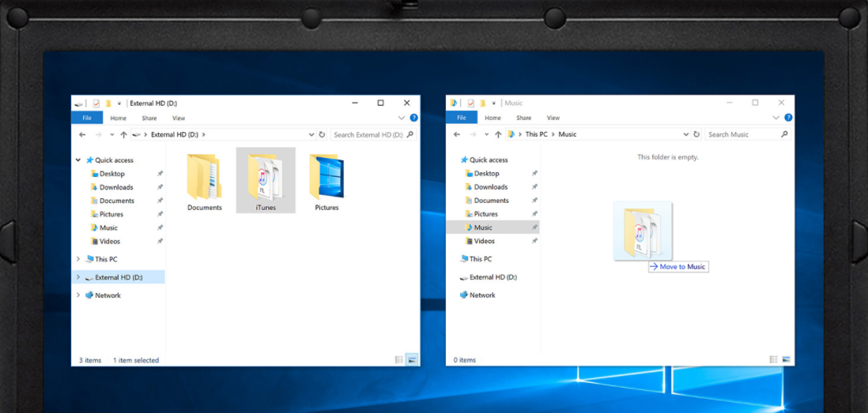The image size is (868, 413).
Task: Select Videos in Music window sidebar
Action: [x=484, y=241]
